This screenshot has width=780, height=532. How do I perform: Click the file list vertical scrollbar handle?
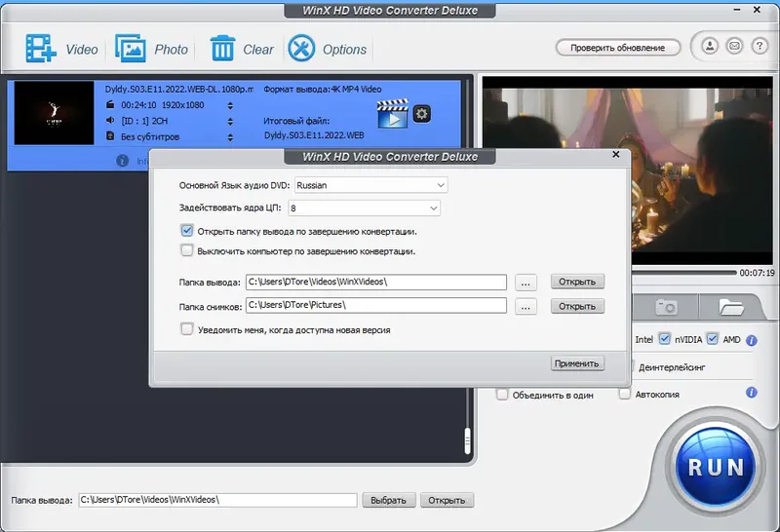click(x=467, y=440)
